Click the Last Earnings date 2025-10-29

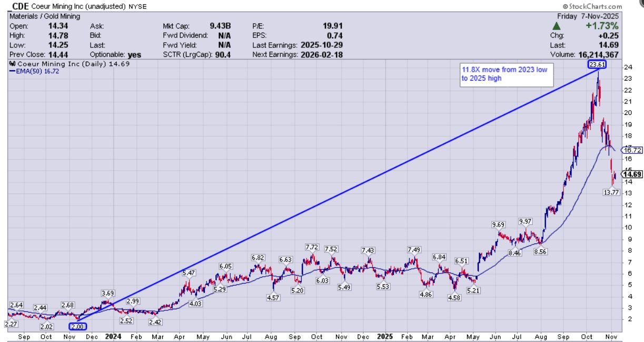pos(321,45)
